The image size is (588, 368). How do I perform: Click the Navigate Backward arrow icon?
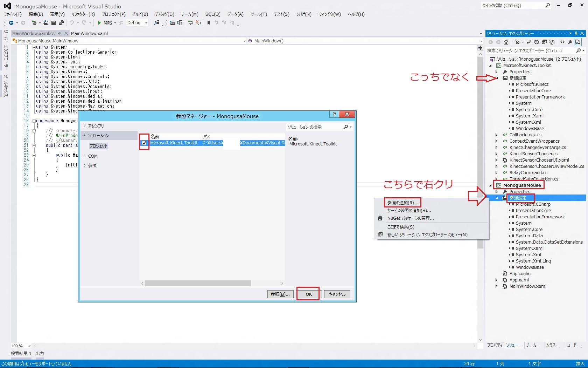(x=11, y=23)
